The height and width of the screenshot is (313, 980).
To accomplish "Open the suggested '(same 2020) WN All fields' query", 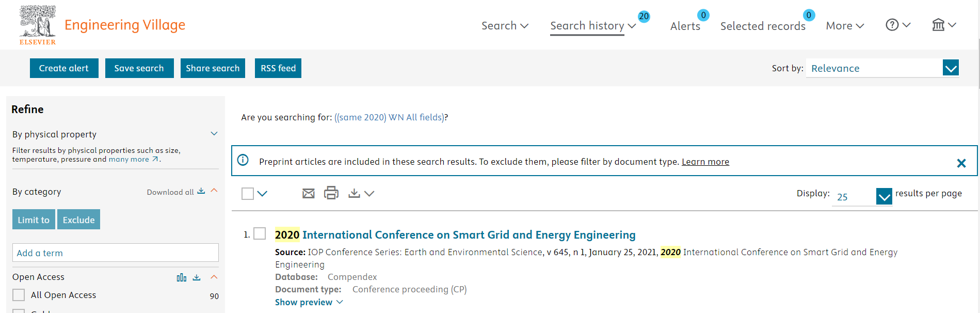I will (389, 117).
